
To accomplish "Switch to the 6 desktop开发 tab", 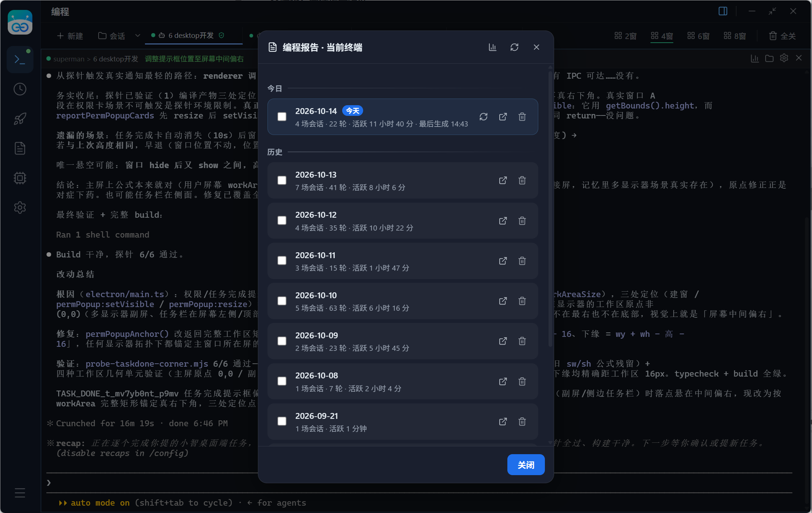I will [194, 36].
